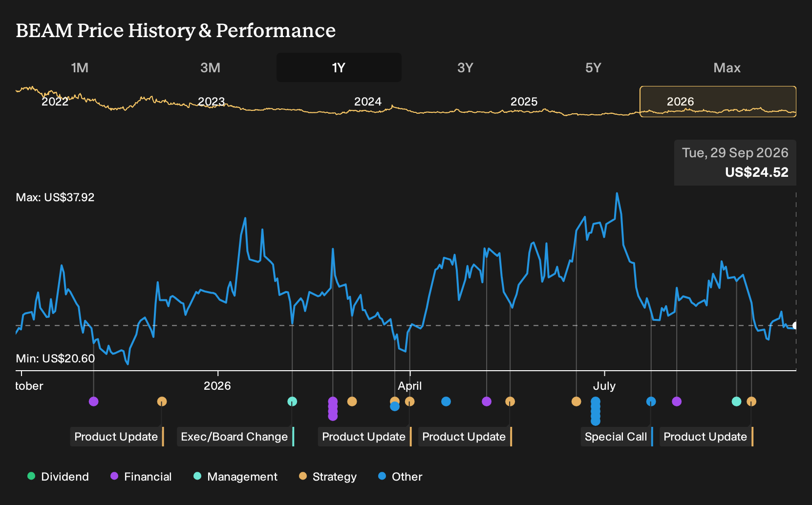
Task: Click Product Update label immediately right of Exec/Board Change
Action: [365, 437]
